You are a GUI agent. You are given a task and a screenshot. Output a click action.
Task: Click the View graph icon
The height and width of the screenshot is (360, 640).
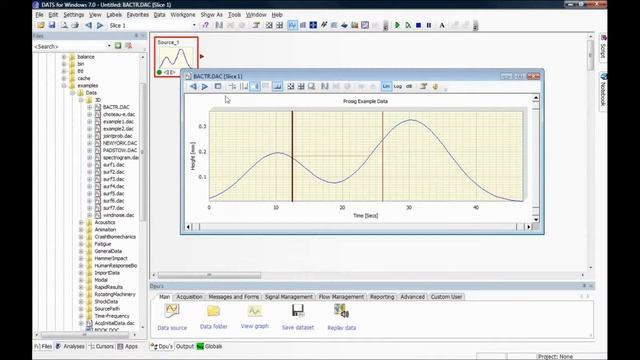[x=255, y=311]
